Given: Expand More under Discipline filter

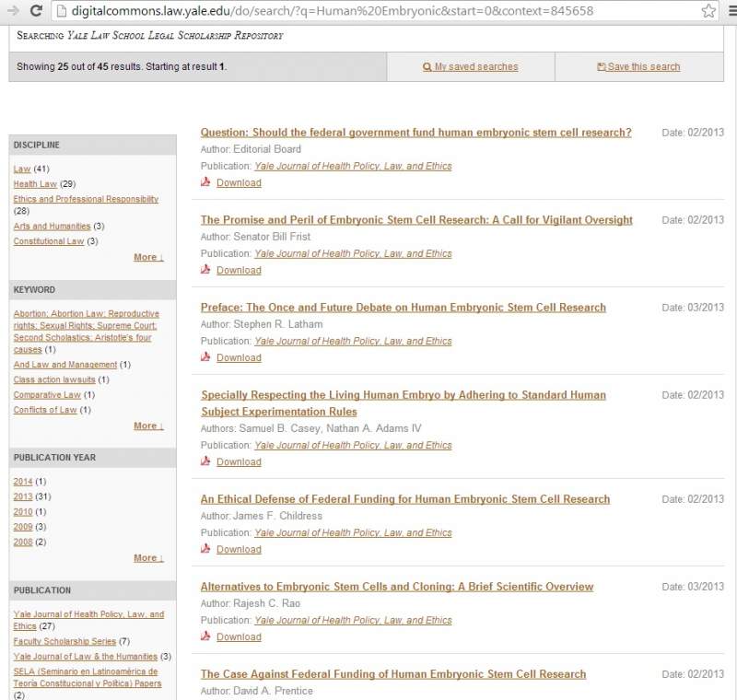Looking at the screenshot, I should pyautogui.click(x=148, y=257).
